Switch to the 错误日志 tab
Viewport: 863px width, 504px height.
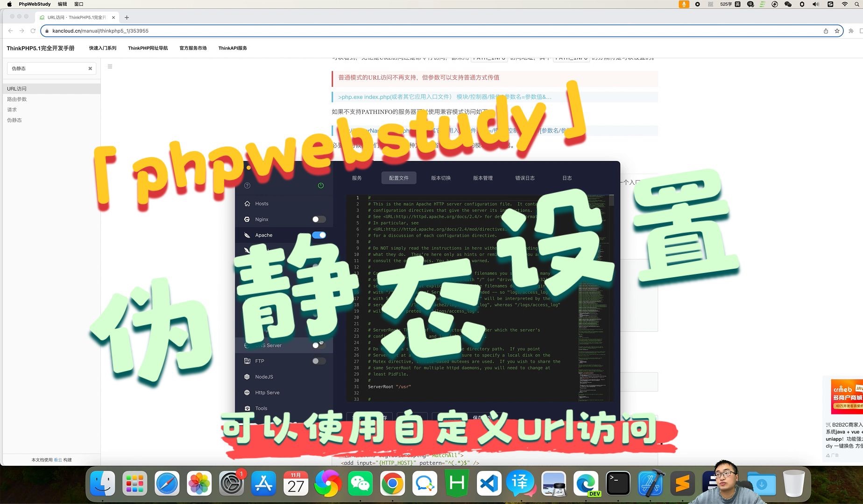point(525,178)
